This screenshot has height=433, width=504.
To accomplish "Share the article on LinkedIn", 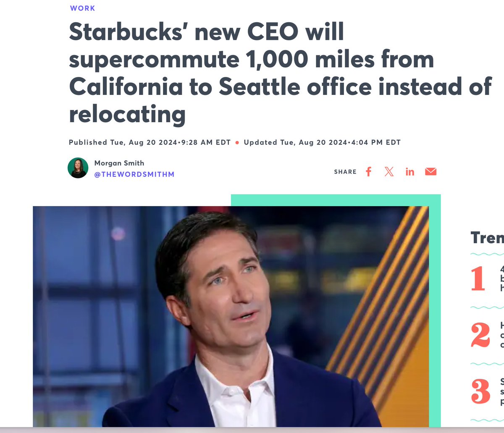I will pyautogui.click(x=410, y=171).
